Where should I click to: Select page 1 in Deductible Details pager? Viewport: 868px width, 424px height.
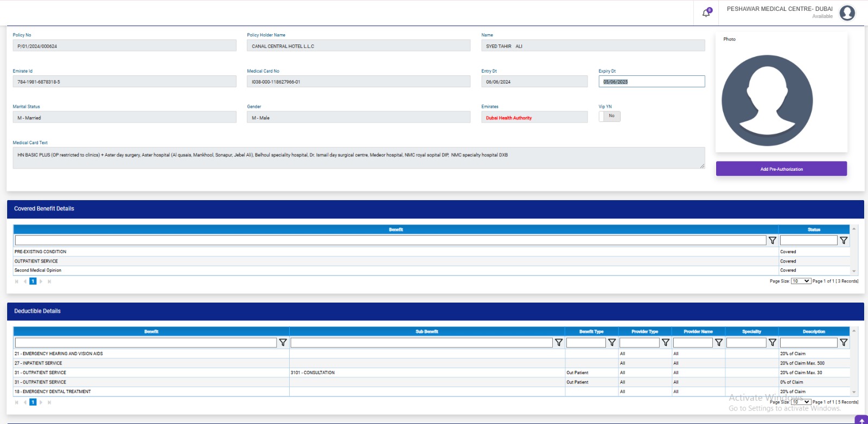pyautogui.click(x=33, y=402)
